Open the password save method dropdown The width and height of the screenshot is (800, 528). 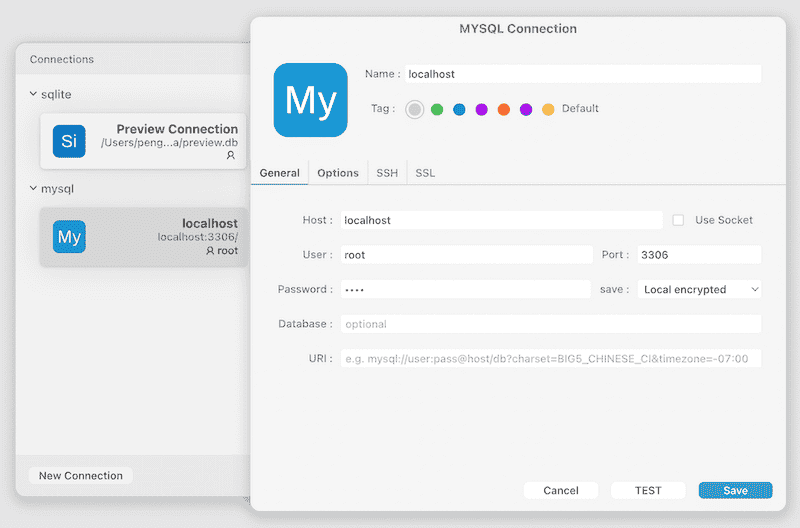click(699, 289)
